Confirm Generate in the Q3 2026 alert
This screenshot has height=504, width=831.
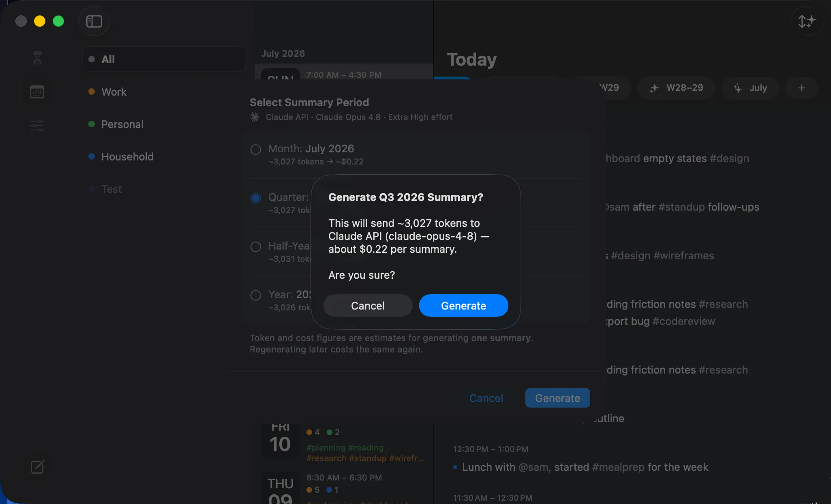pos(463,305)
